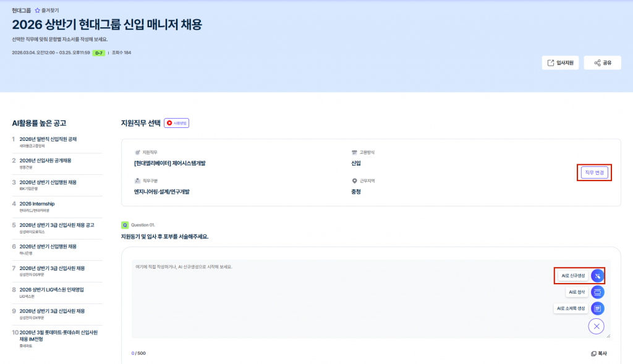Click the AI로 소제목 생성 text label
Viewport: 633px width, 364px height.
click(x=571, y=308)
